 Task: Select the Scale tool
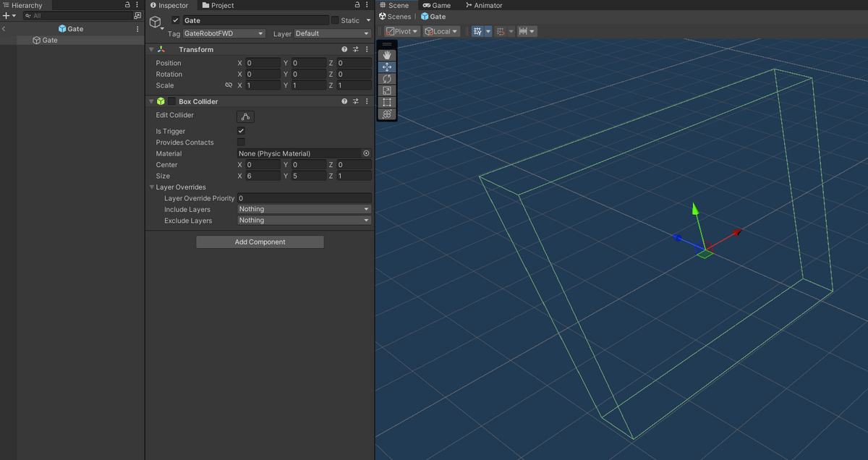pos(387,90)
